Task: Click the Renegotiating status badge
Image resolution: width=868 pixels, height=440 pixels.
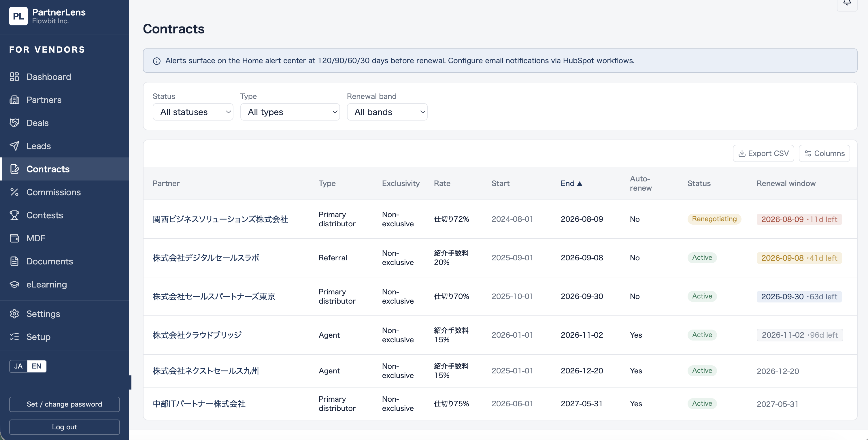Action: tap(714, 219)
